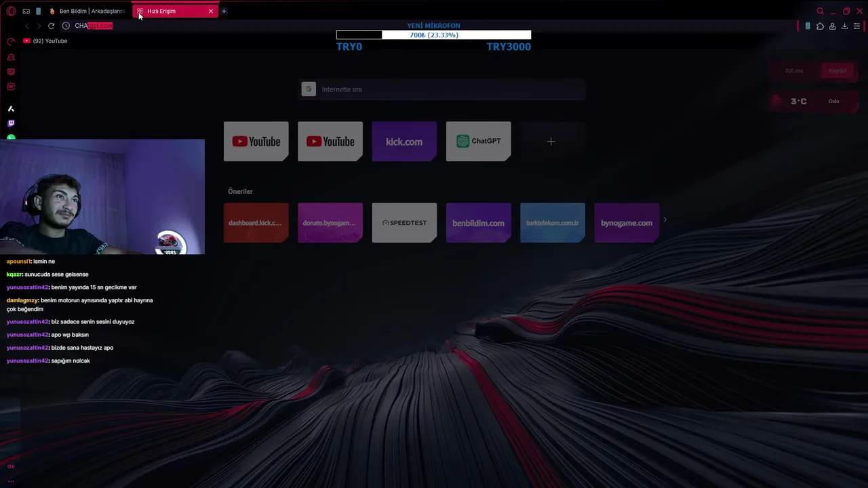Open Easy Setup sliders icon

point(857,26)
